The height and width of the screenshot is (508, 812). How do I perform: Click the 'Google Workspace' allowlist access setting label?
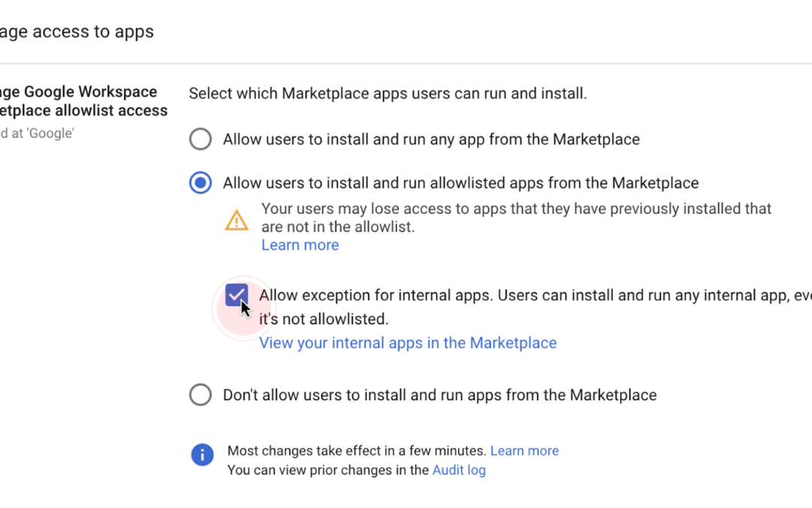(84, 101)
